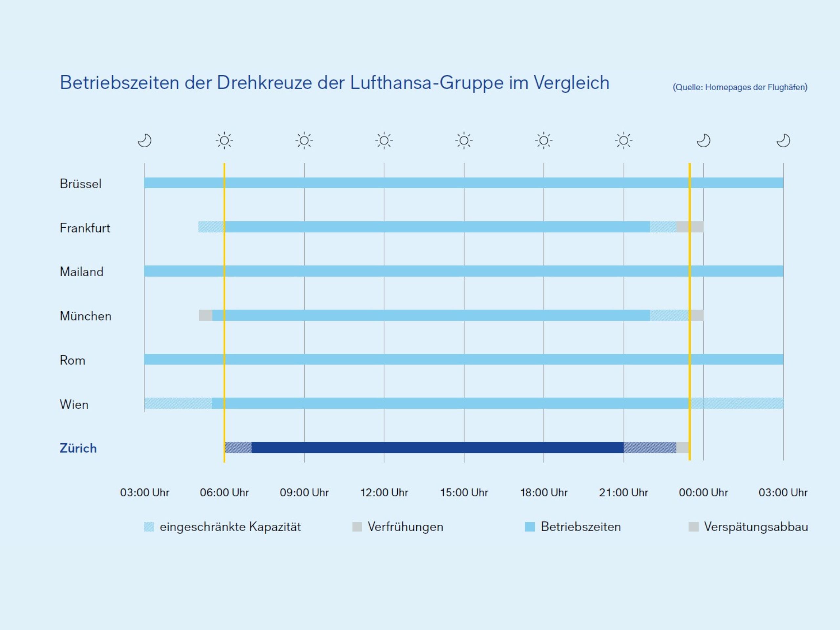Click the München row label

coord(85,316)
